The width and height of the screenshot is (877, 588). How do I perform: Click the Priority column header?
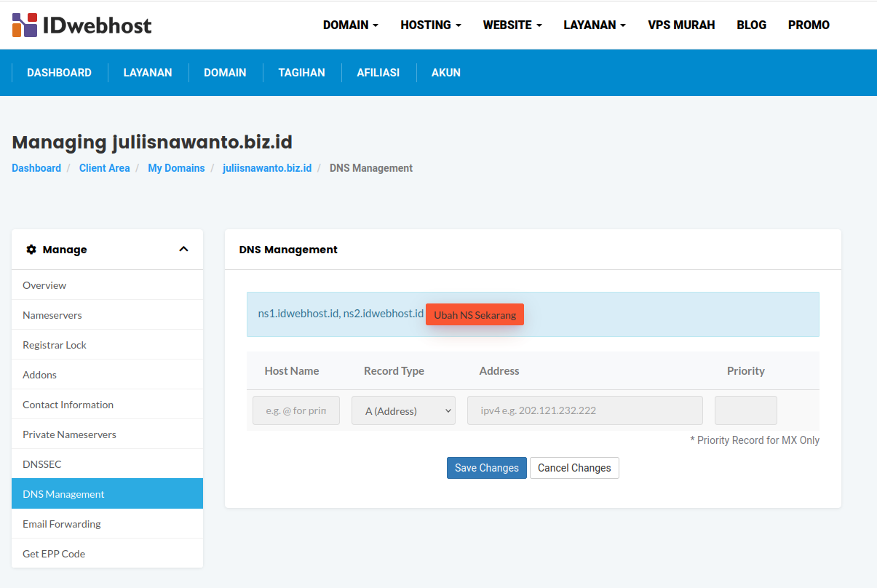[x=746, y=371]
